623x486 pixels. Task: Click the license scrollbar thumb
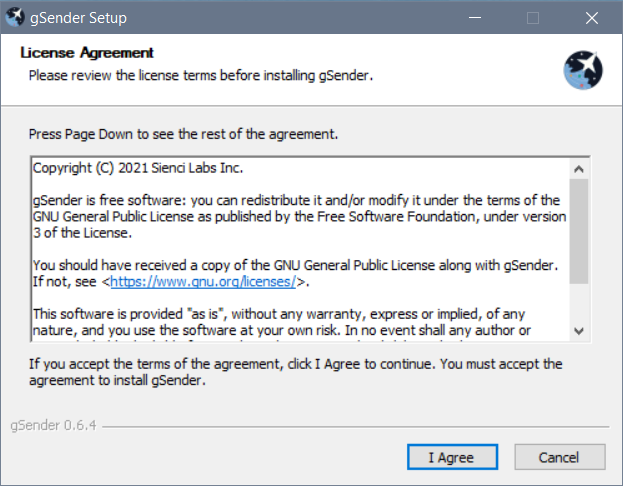[x=579, y=231]
